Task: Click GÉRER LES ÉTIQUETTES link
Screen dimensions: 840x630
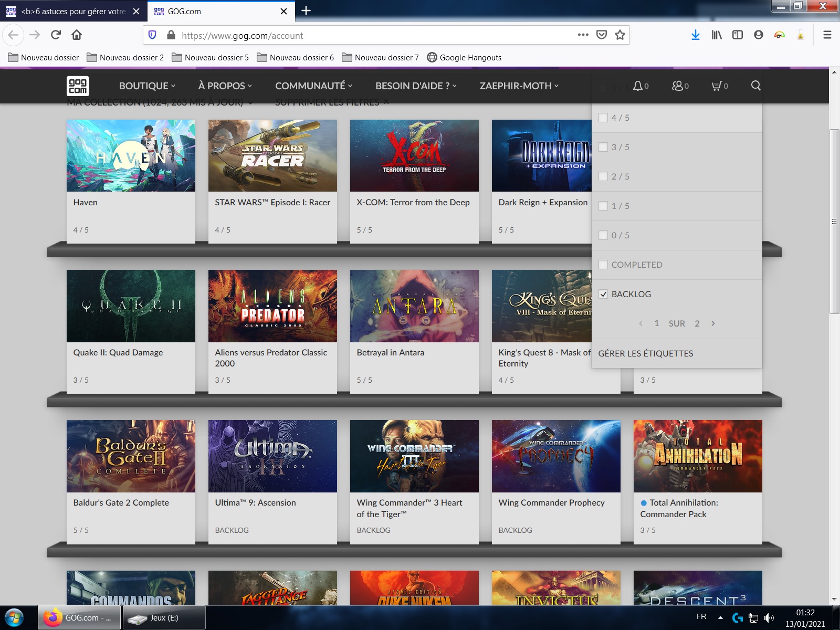Action: (x=646, y=353)
